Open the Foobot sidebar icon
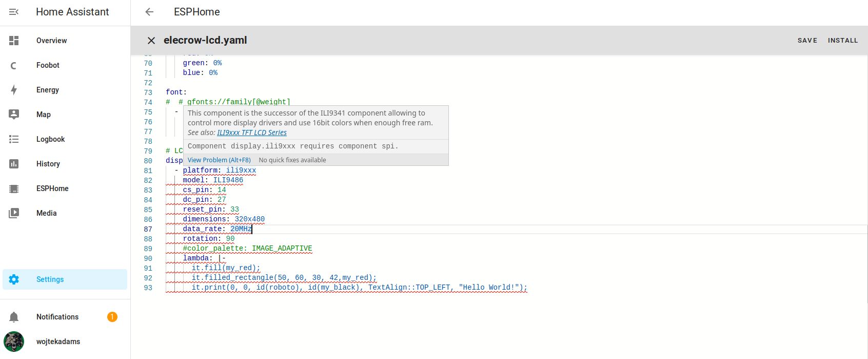 (14, 65)
